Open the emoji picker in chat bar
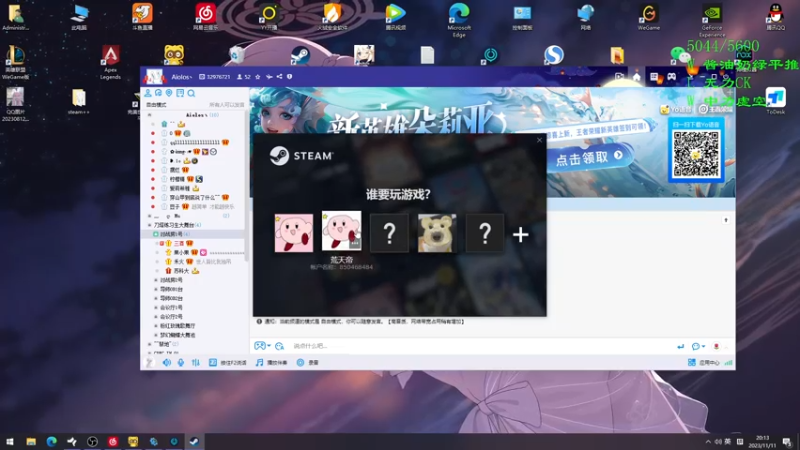This screenshot has height=450, width=800. point(279,346)
